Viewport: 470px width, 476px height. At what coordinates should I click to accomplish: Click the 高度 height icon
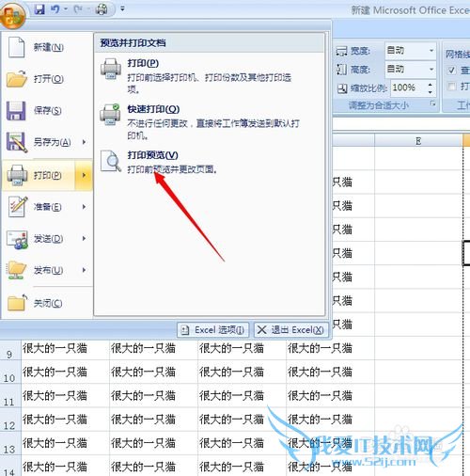click(341, 70)
